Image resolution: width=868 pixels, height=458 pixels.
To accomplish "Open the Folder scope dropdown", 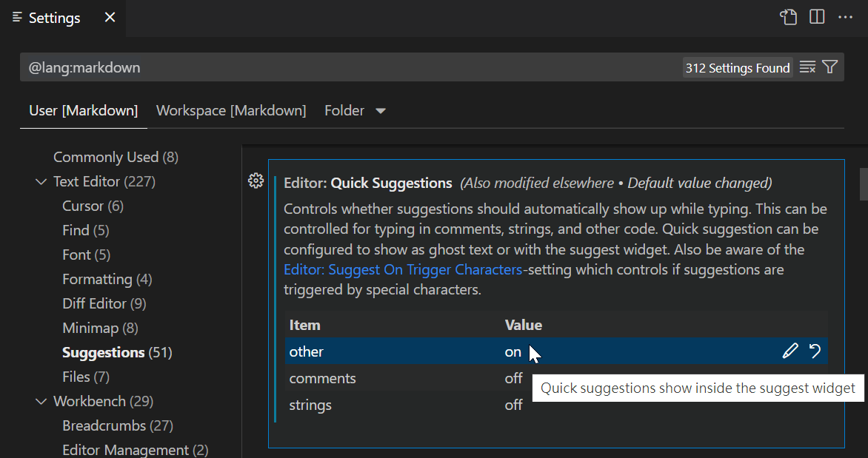I will coord(355,111).
